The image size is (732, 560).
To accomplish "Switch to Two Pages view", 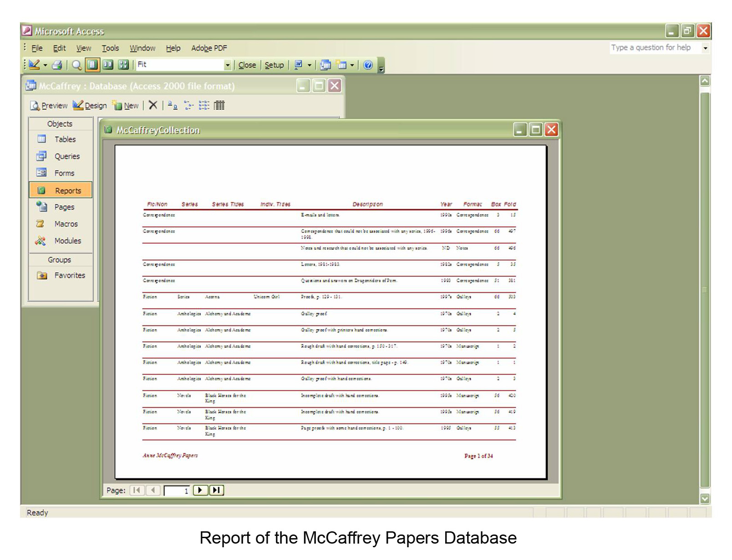I will [x=108, y=65].
